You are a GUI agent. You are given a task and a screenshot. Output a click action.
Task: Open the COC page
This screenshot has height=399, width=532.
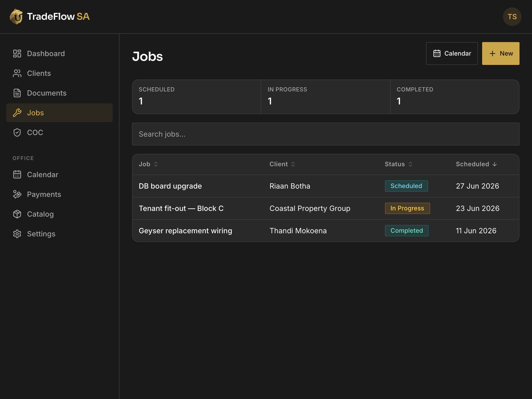pos(59,132)
